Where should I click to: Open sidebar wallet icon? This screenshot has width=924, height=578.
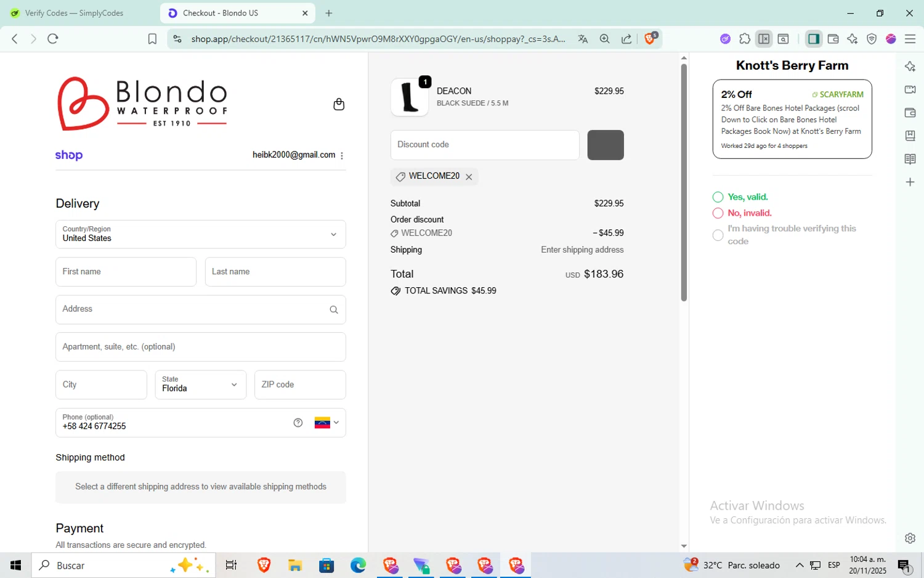[910, 113]
